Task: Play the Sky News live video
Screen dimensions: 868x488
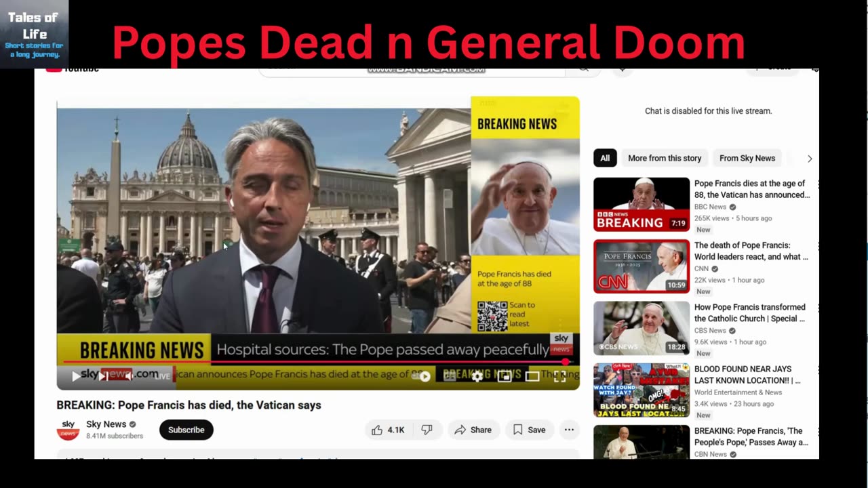Action: 76,376
